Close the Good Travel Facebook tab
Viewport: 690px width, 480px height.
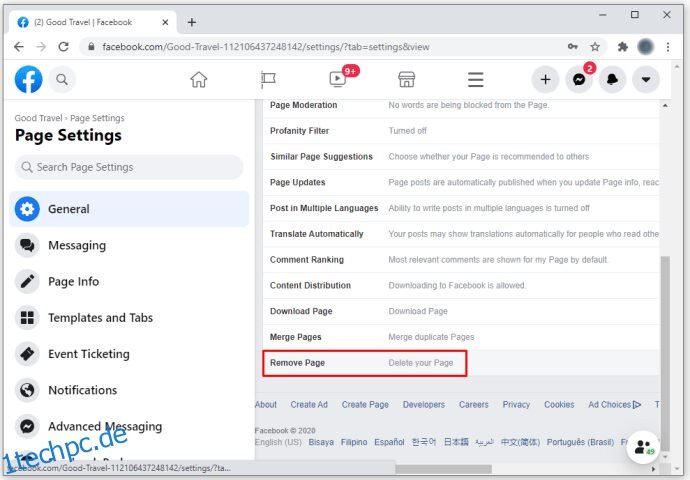click(165, 22)
